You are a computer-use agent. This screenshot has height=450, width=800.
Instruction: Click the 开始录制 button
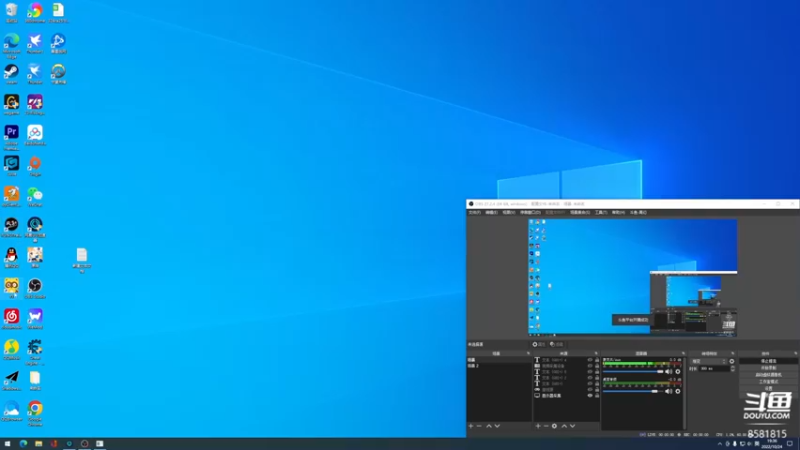click(768, 368)
